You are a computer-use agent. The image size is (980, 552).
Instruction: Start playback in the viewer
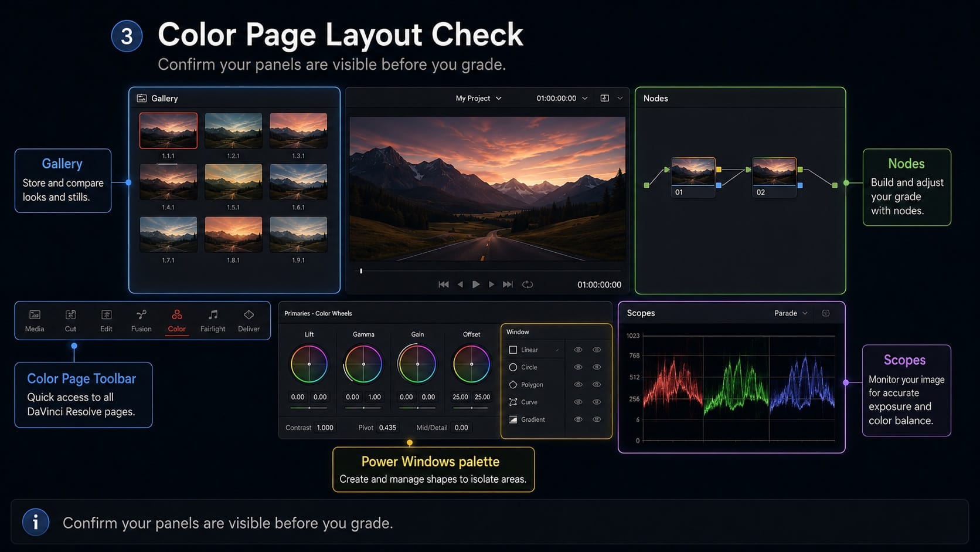476,285
